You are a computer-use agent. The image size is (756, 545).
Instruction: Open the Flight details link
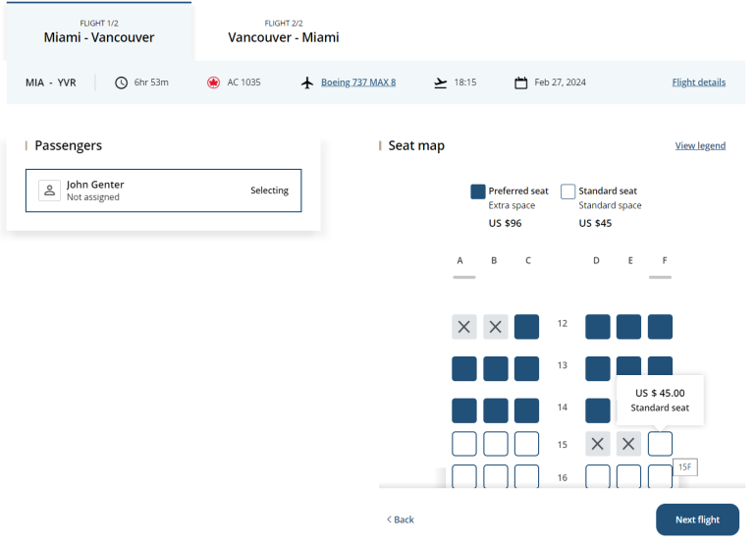point(698,82)
